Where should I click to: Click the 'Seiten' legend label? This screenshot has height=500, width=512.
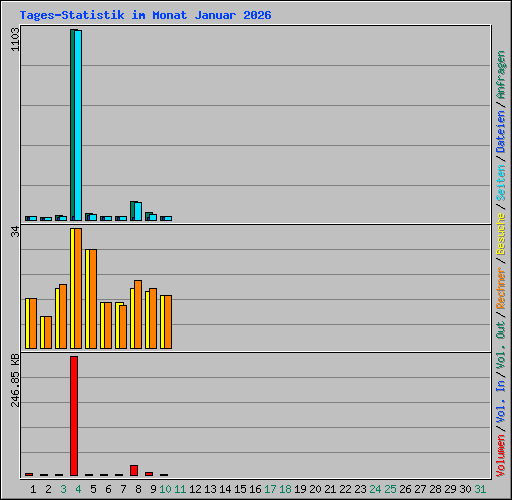tap(501, 183)
